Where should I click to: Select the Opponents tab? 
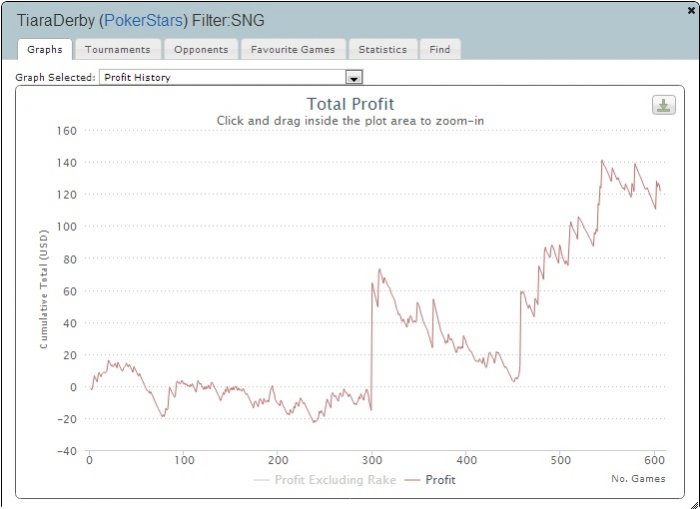200,49
